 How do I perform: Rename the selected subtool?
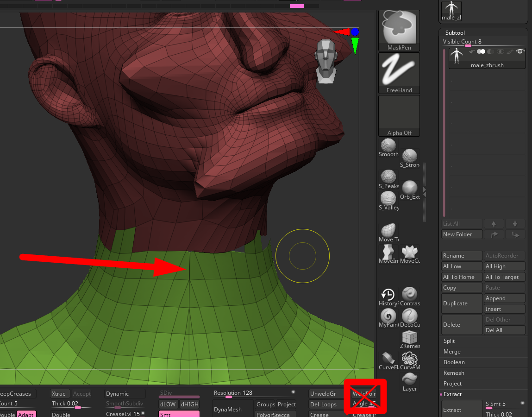(462, 256)
